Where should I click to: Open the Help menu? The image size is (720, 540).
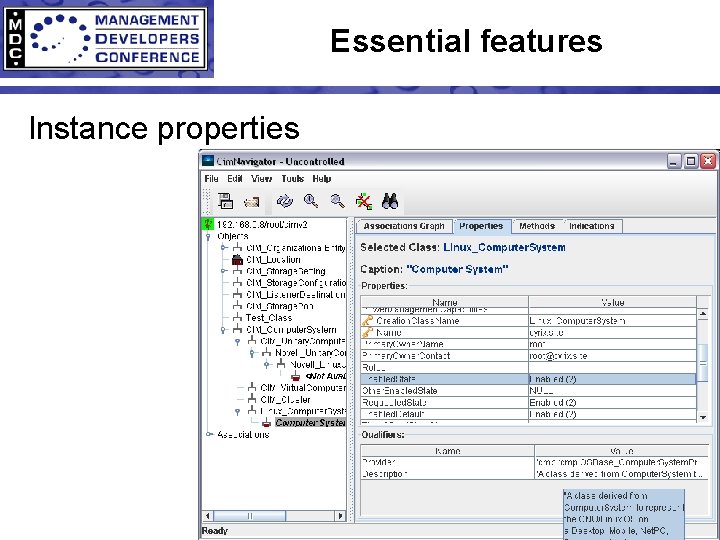point(322,179)
